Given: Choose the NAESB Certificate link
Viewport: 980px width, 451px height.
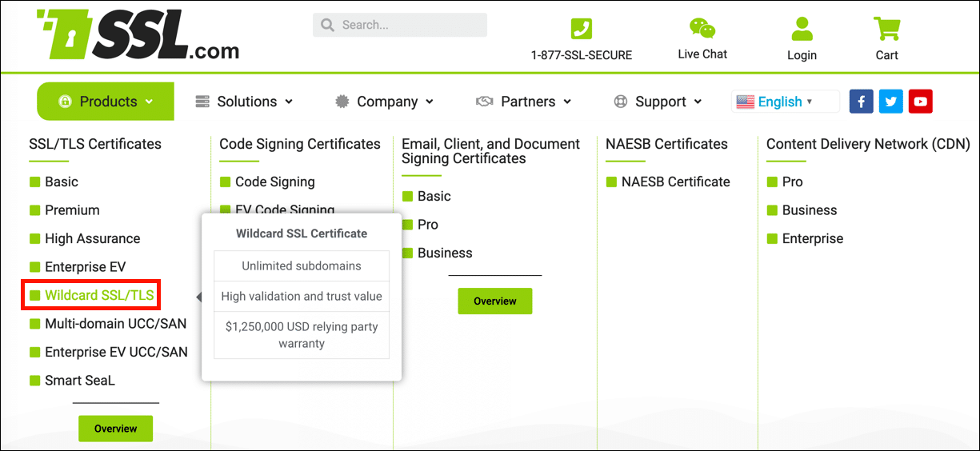Looking at the screenshot, I should [x=675, y=182].
